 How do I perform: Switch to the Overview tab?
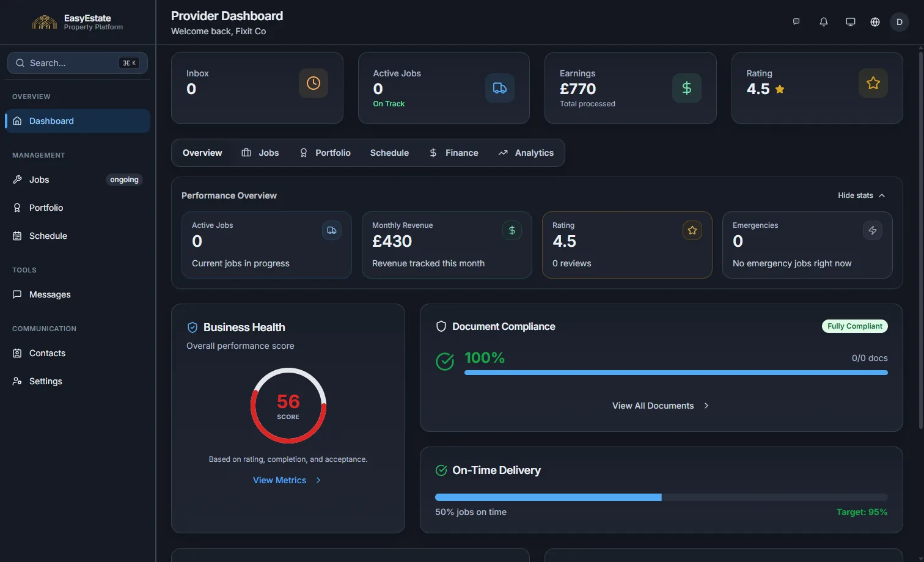(x=202, y=153)
